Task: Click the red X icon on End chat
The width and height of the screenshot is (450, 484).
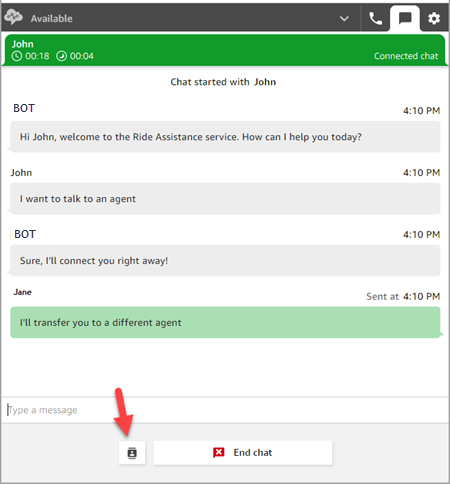Action: 219,452
